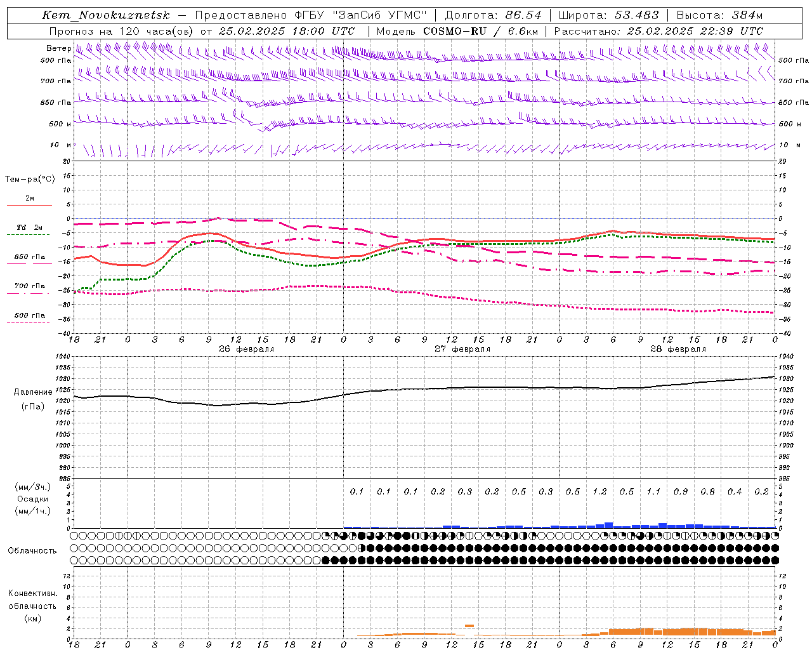
Task: Select the "Высота: 384м" header field
Action: pos(719,15)
